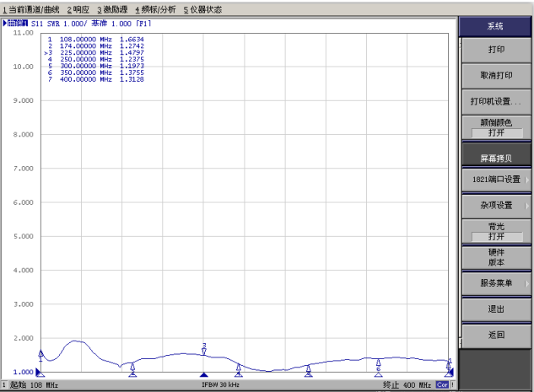The height and width of the screenshot is (392, 534).
Task: Toggle the 颠倒颜色 invert color setting
Action: click(495, 127)
